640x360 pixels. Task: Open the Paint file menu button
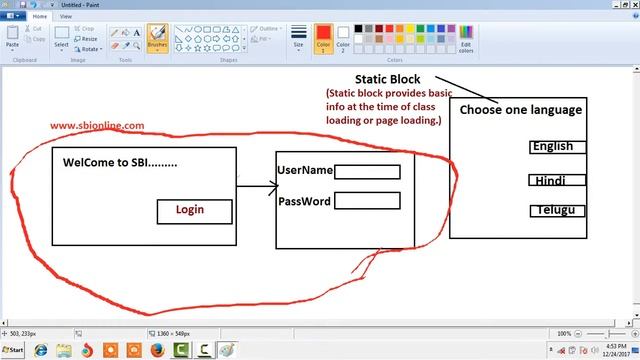tap(13, 16)
